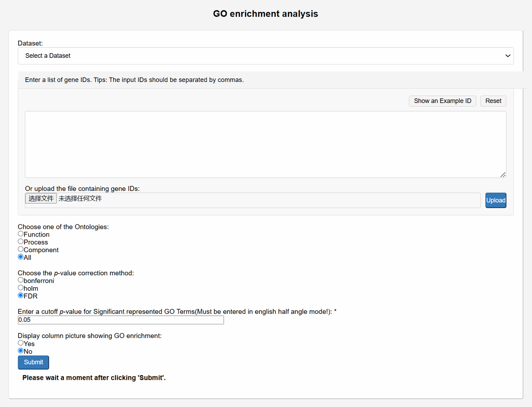
Task: Select No for column picture display
Action: (21, 351)
